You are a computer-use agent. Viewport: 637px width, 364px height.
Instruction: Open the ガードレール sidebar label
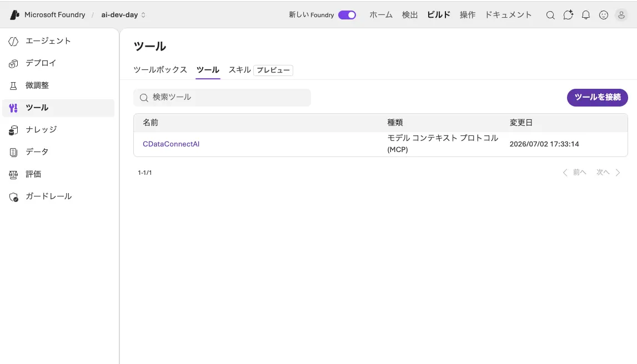[48, 196]
